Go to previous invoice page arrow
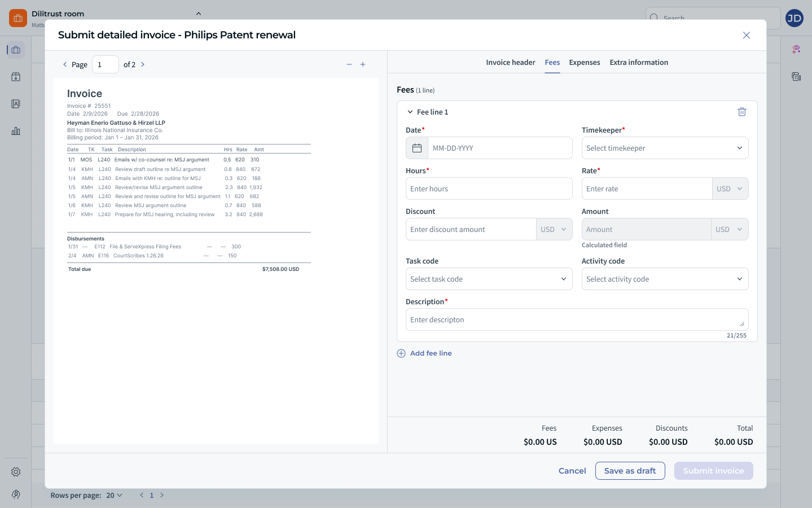 pos(65,64)
